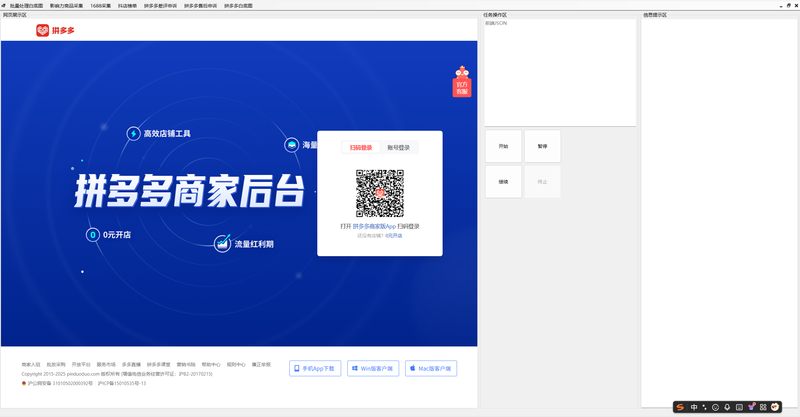Click the 沪ICP备15010535号-13 link
The height and width of the screenshot is (417, 800).
(122, 383)
